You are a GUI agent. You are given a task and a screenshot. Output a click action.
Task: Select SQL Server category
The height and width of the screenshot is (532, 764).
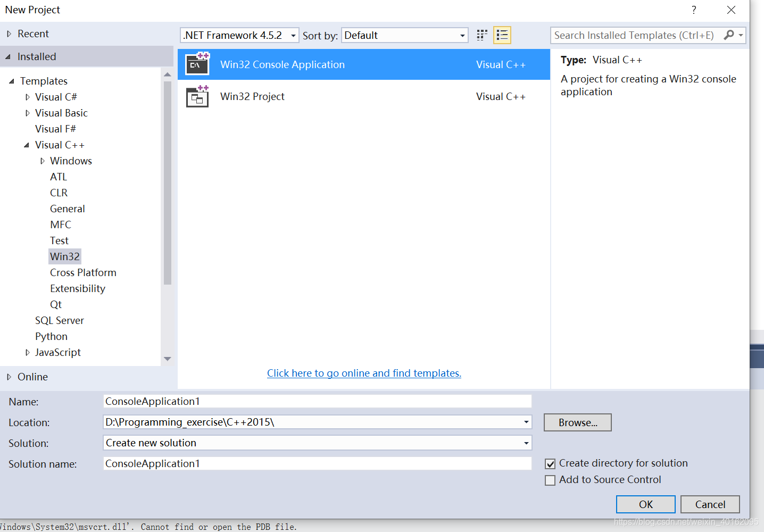[60, 320]
